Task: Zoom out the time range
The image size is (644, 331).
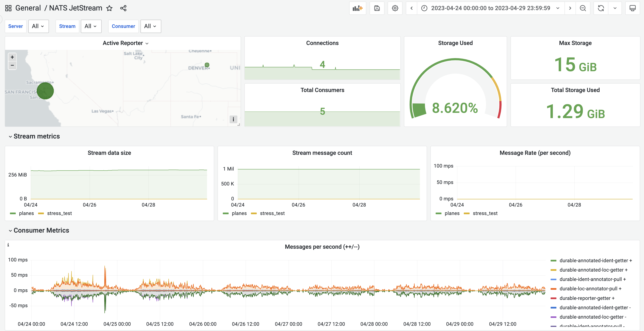Action: 583,8
